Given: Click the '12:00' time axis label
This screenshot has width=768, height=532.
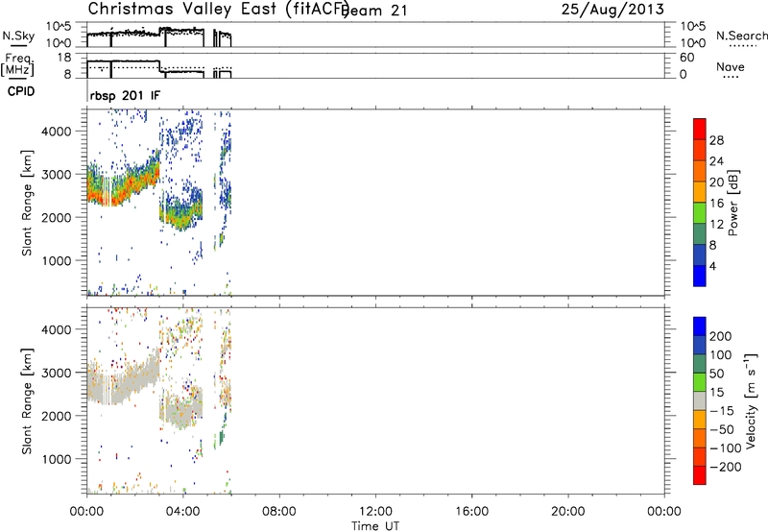Looking at the screenshot, I should pos(375,512).
